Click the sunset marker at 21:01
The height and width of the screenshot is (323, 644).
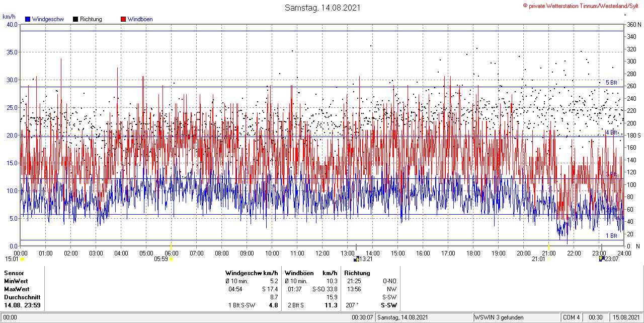click(548, 259)
